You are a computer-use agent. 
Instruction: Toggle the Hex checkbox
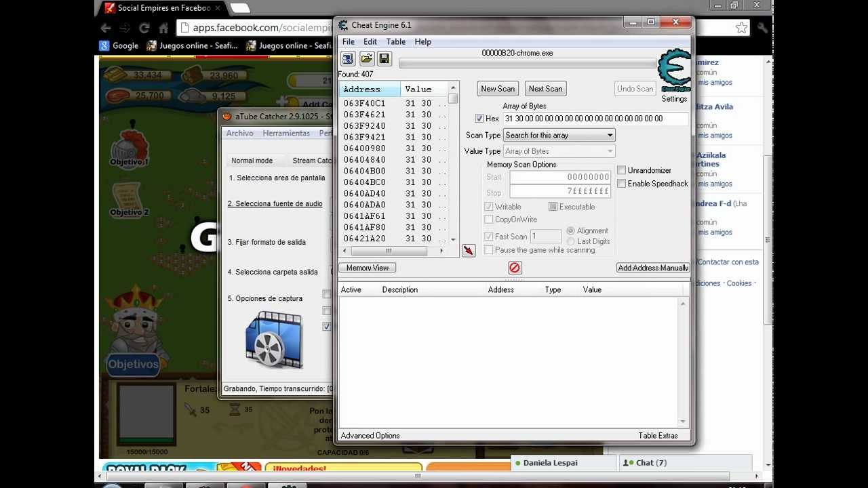[x=479, y=119]
